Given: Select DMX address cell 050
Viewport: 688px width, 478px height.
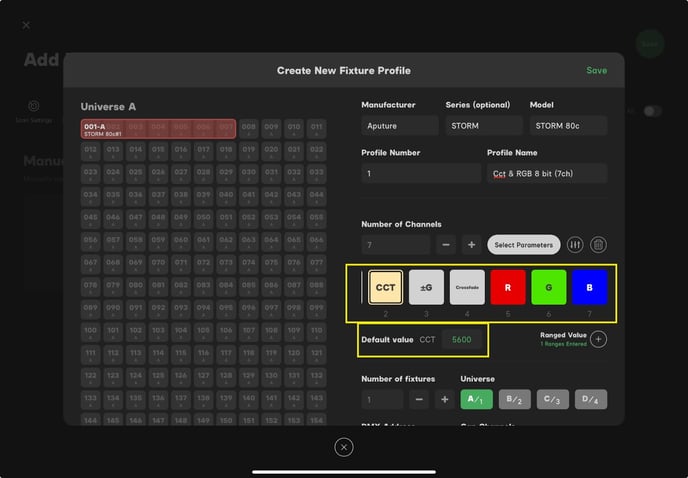Looking at the screenshot, I should pyautogui.click(x=203, y=219).
